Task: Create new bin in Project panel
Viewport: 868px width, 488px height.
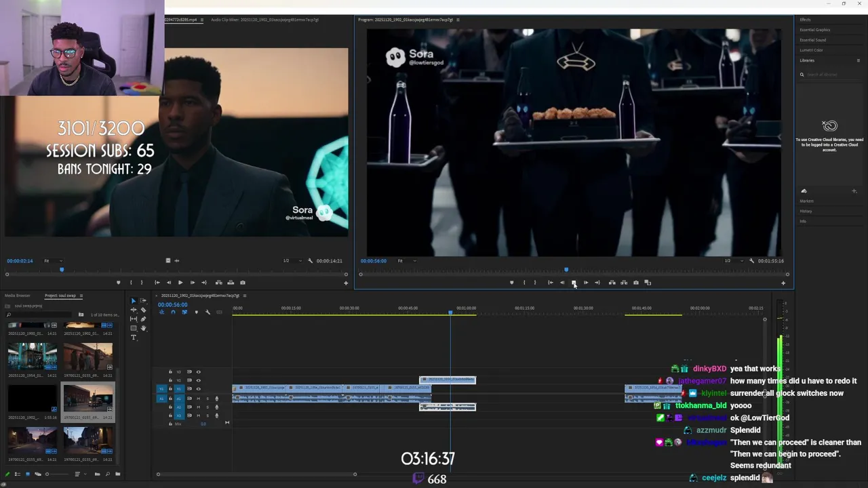Action: (117, 474)
